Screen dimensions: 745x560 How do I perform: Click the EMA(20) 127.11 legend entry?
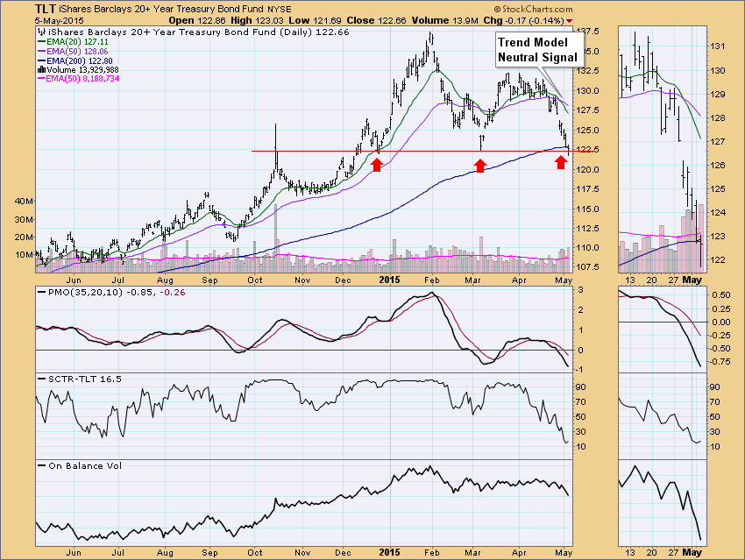point(77,42)
